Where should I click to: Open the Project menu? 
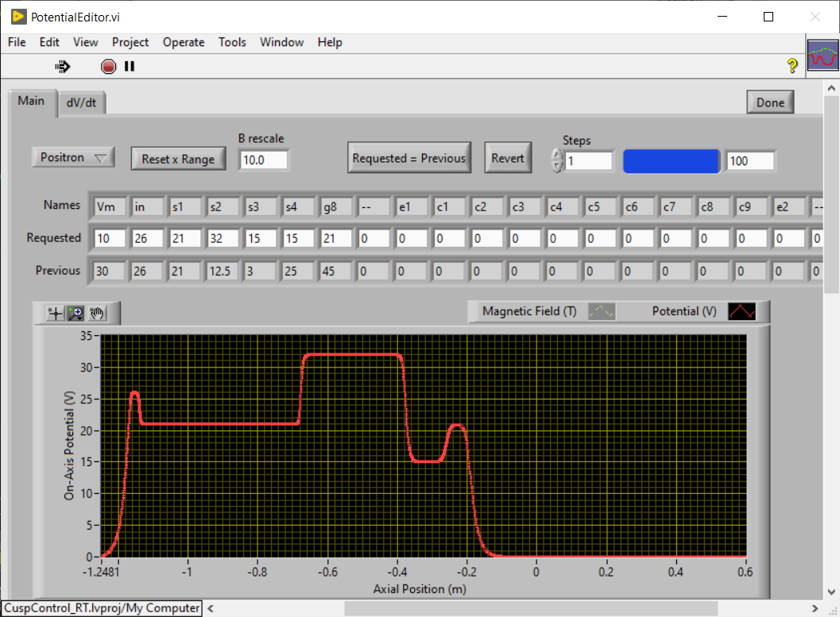130,42
